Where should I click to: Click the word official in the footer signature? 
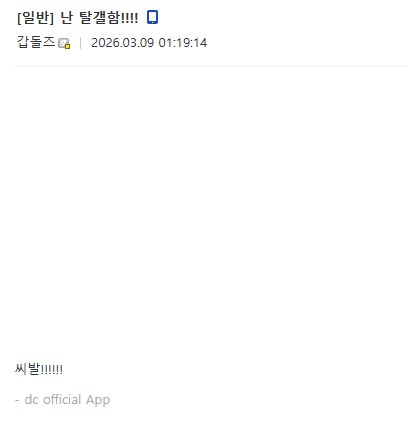(62, 399)
